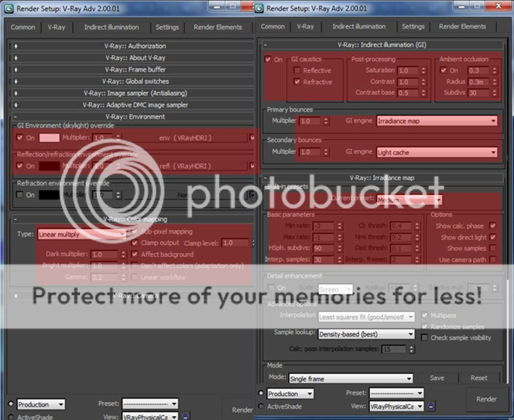Toggle the Affect background checkbox
Screen dimensions: 514x420
(x=135, y=254)
